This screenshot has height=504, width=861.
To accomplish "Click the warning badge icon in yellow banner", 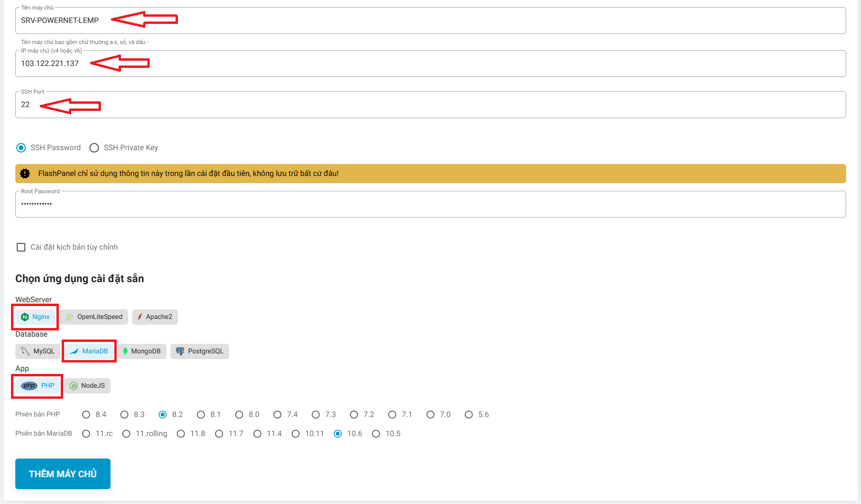I will (25, 174).
